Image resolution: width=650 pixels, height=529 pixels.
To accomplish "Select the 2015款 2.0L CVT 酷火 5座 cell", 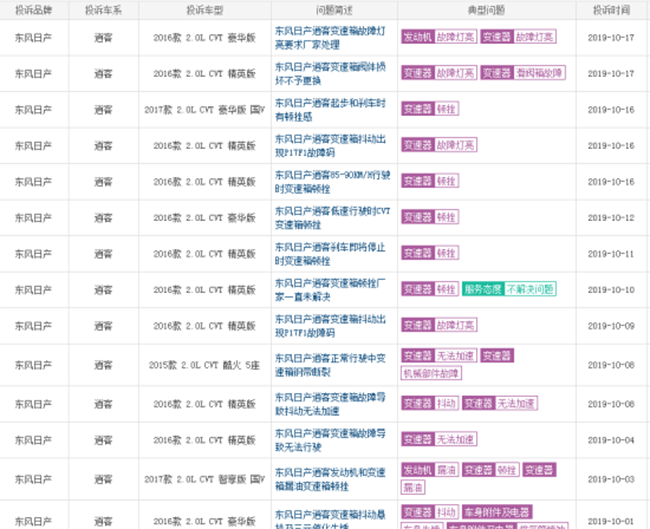I will pyautogui.click(x=204, y=365).
